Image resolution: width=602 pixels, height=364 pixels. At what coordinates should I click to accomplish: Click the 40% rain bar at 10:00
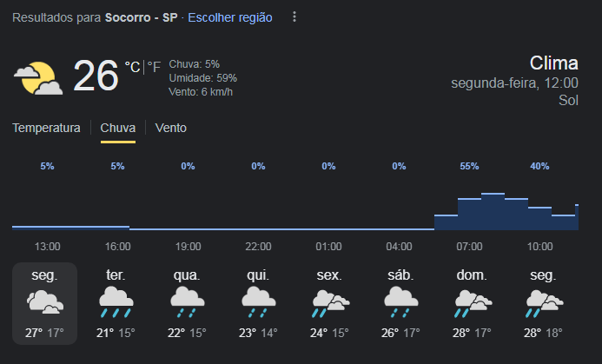539,218
